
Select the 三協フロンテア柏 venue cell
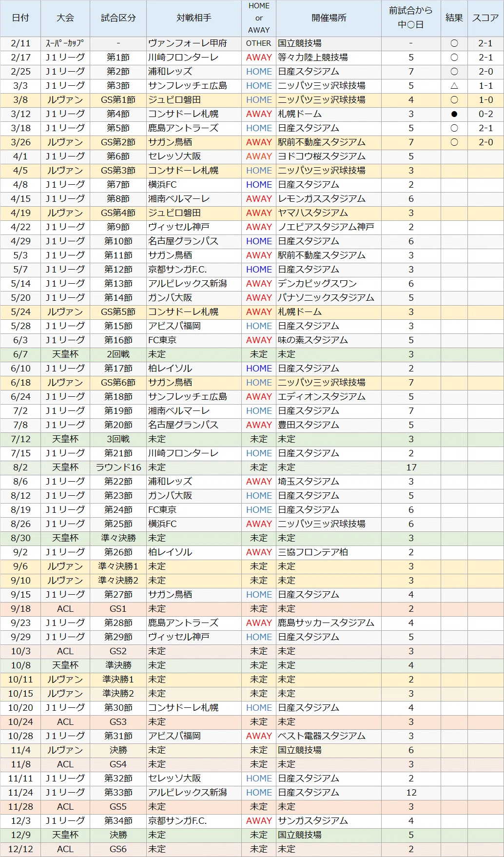[329, 552]
